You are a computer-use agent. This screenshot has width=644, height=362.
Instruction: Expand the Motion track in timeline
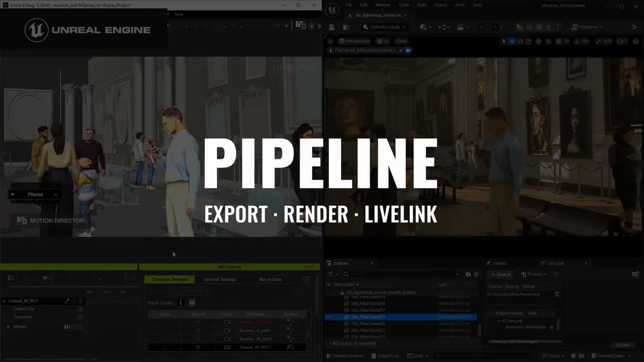[x=8, y=327]
